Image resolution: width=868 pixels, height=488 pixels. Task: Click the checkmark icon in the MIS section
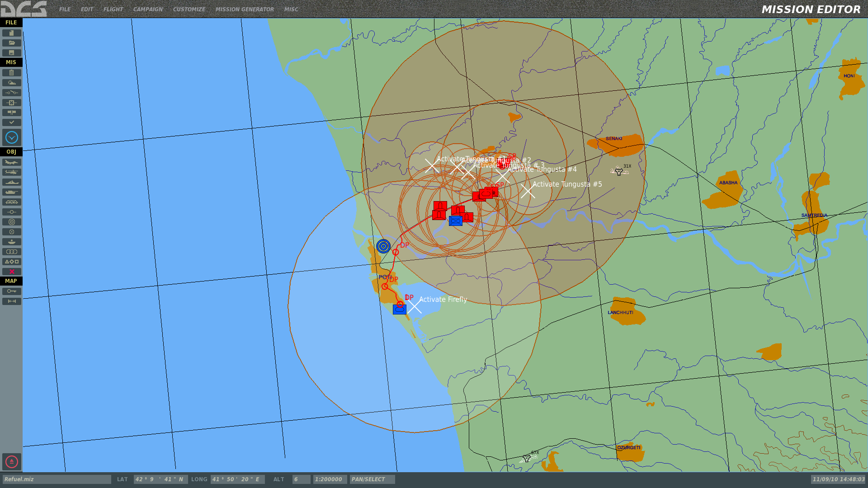(x=12, y=122)
